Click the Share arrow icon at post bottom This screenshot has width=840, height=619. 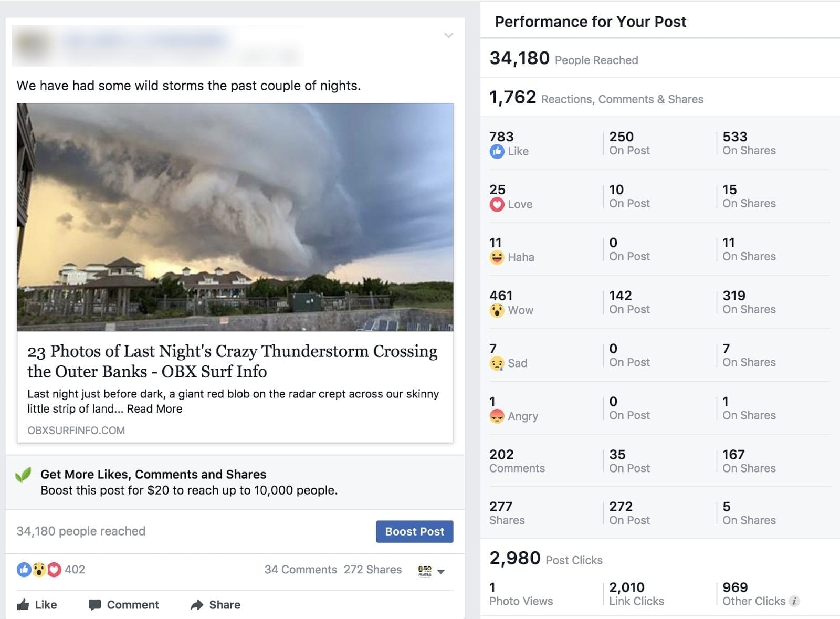coord(197,605)
